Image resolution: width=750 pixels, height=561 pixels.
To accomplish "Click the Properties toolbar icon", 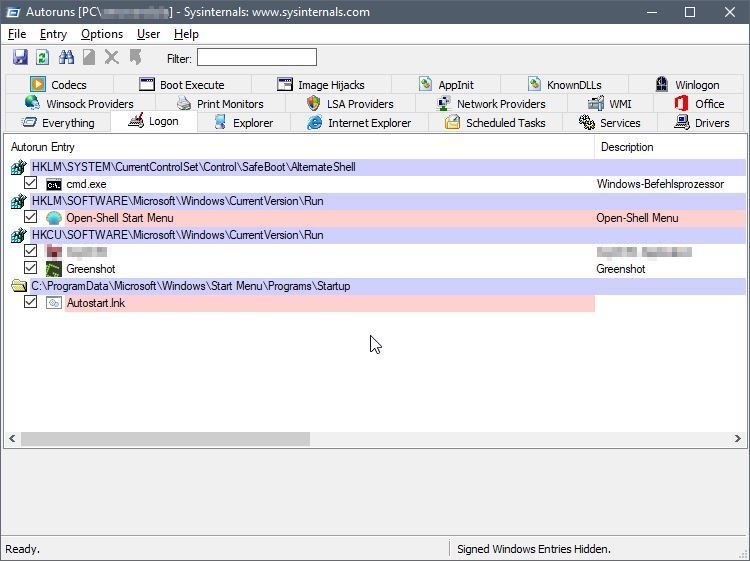I will pyautogui.click(x=89, y=57).
